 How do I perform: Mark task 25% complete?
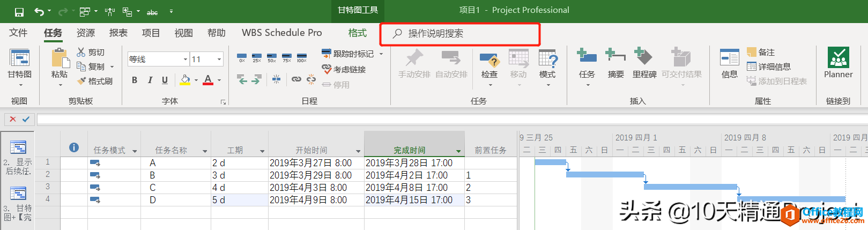[x=257, y=57]
